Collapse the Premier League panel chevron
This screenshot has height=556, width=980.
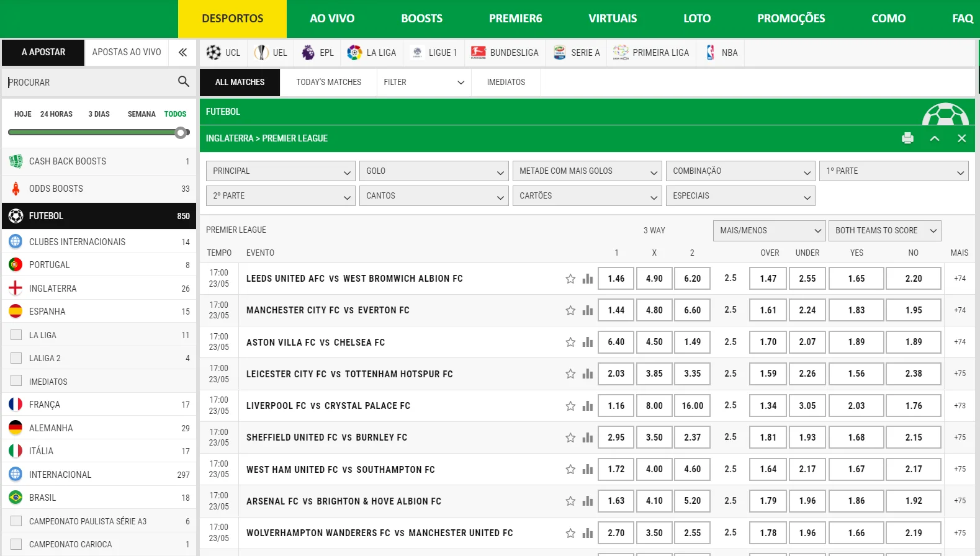click(935, 138)
